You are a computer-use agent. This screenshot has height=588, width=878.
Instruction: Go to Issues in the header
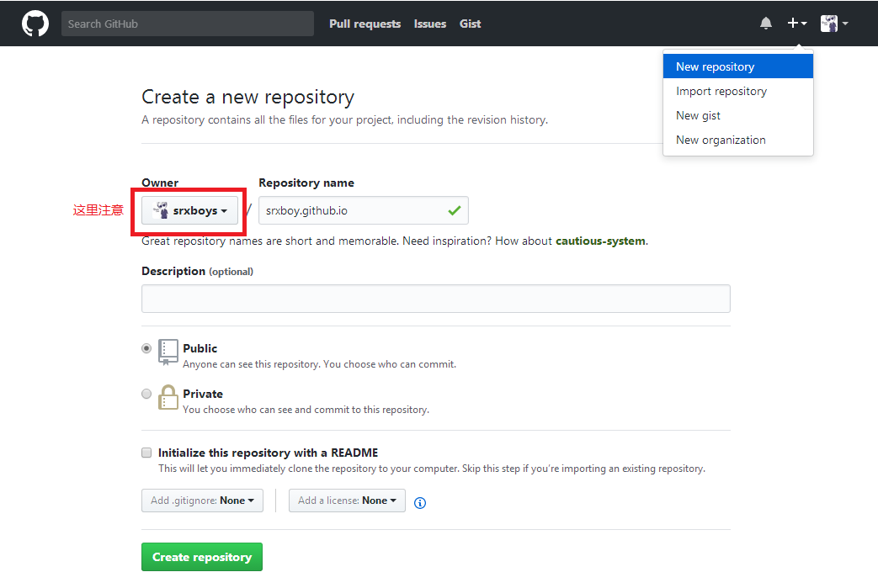click(x=430, y=24)
